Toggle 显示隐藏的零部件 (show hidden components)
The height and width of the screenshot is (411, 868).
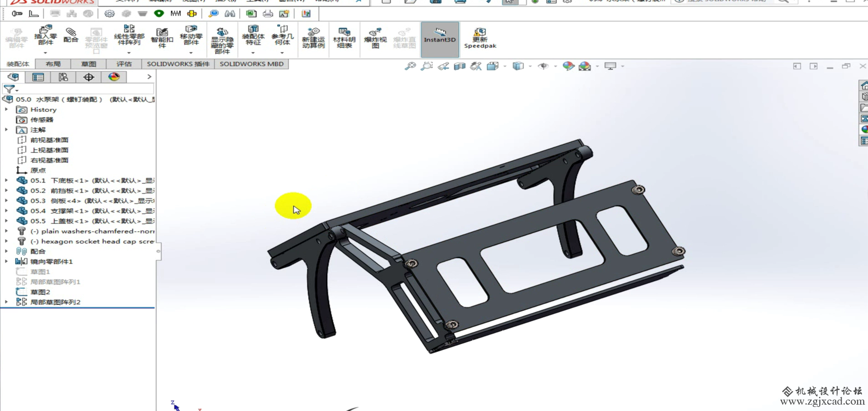pyautogui.click(x=222, y=39)
